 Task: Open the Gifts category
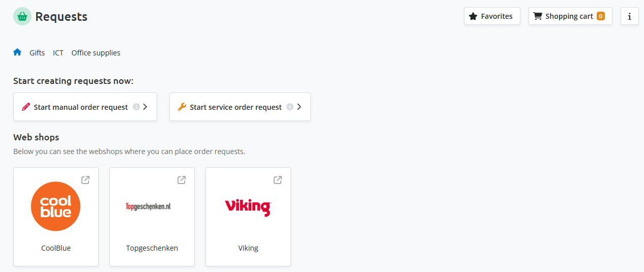pyautogui.click(x=37, y=53)
